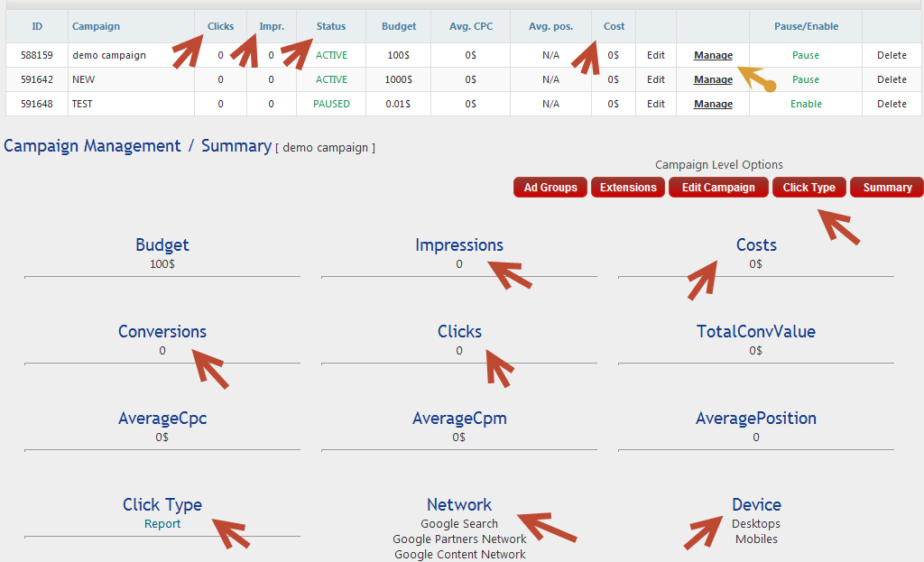
Task: Click the 'TEST' campaign name cell
Action: click(x=131, y=104)
